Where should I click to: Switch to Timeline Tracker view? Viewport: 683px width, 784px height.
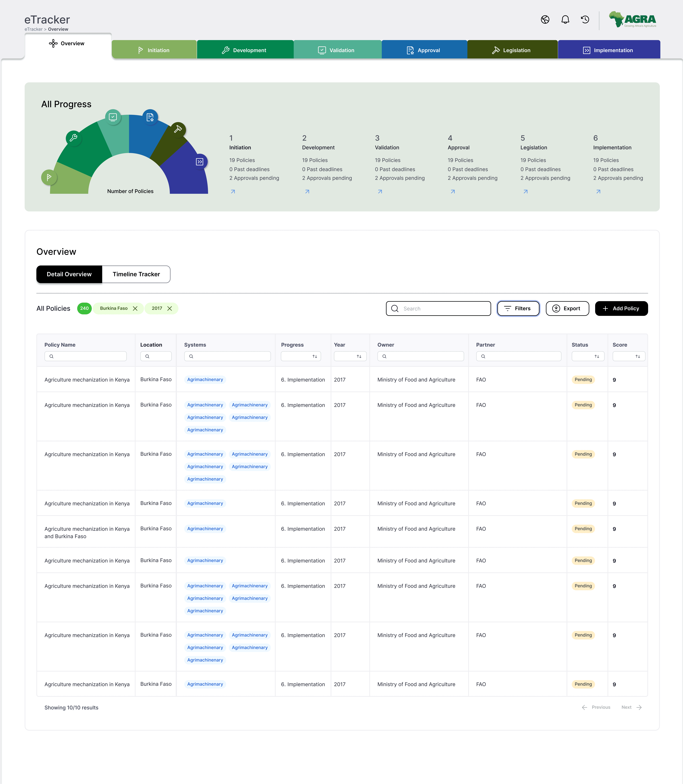pyautogui.click(x=136, y=274)
